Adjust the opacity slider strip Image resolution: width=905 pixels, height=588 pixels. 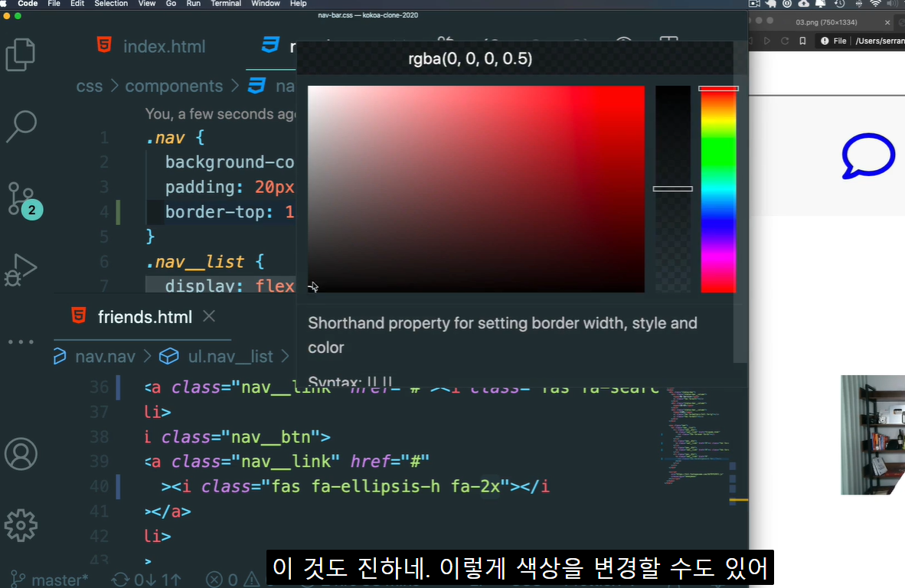tap(672, 188)
